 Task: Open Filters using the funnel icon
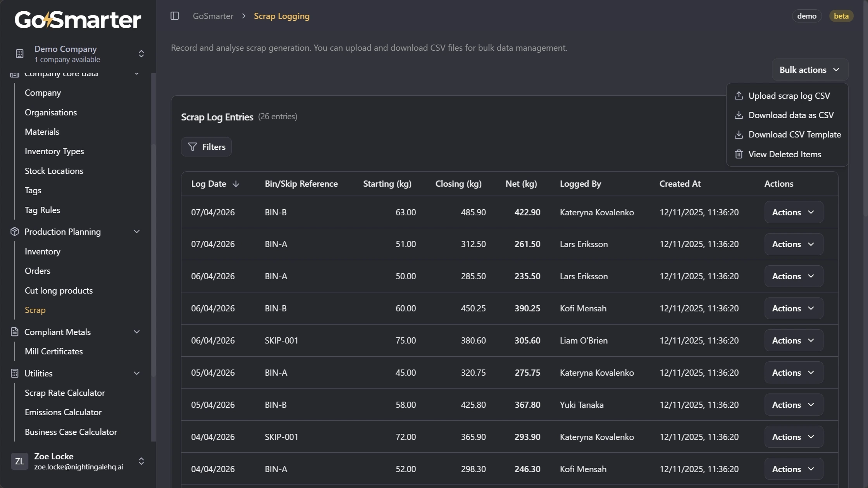193,147
